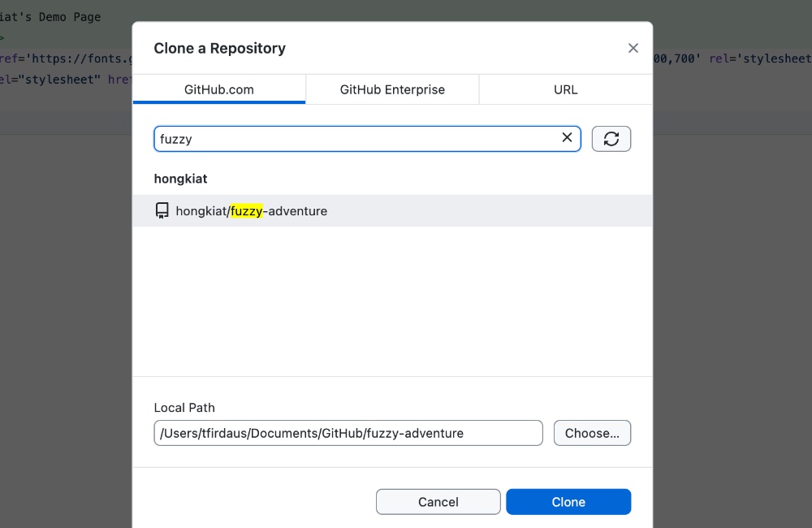Focus the repository filter search field

(x=367, y=139)
